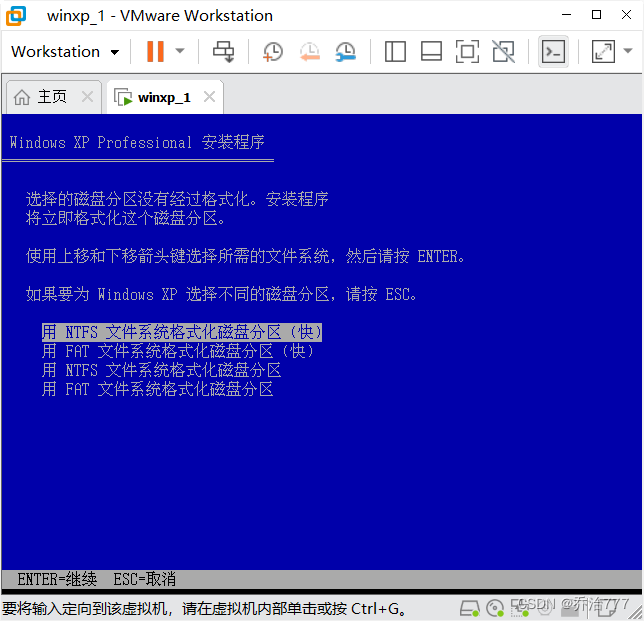Minimize the VMware Workstation window

tap(566, 15)
